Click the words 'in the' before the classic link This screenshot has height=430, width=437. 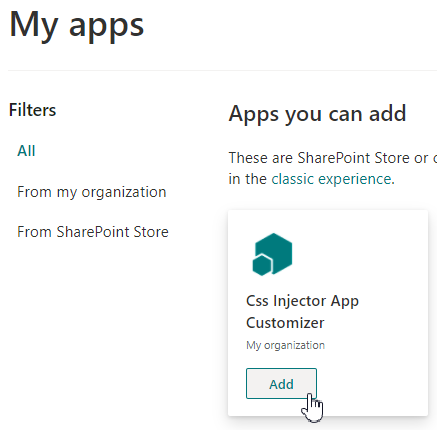pos(248,179)
